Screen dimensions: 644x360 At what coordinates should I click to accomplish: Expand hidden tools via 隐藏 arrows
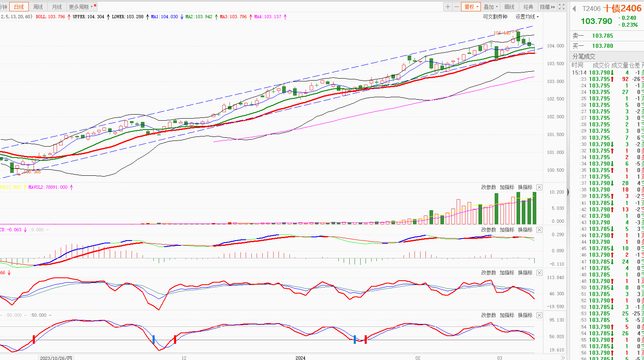[547, 7]
